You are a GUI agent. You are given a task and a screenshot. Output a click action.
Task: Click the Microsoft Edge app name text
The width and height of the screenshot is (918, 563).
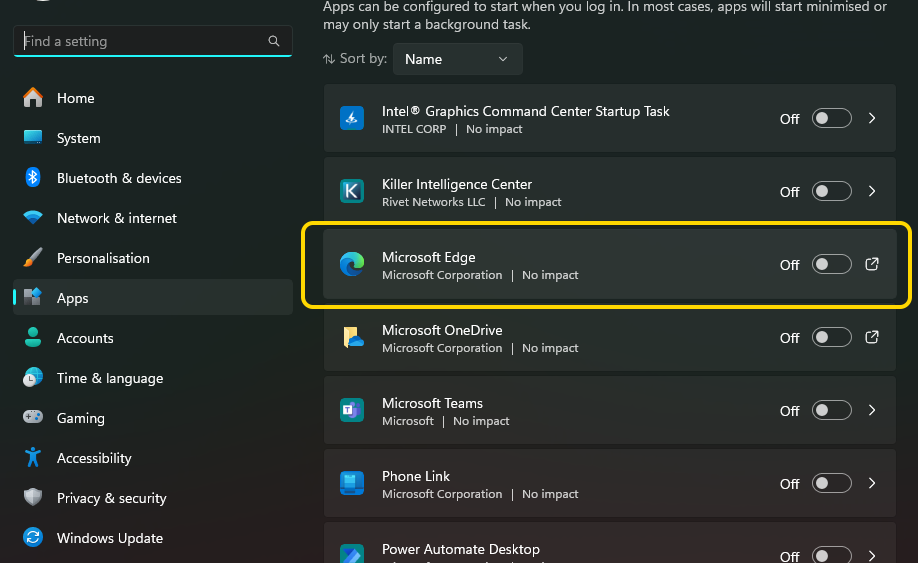click(429, 257)
